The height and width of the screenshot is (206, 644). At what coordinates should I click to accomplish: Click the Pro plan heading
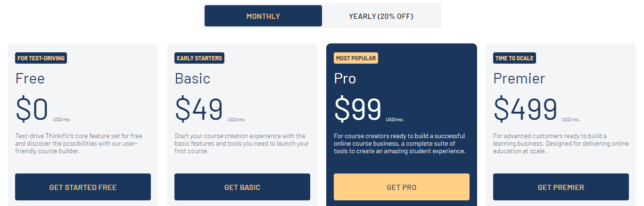[x=345, y=78]
